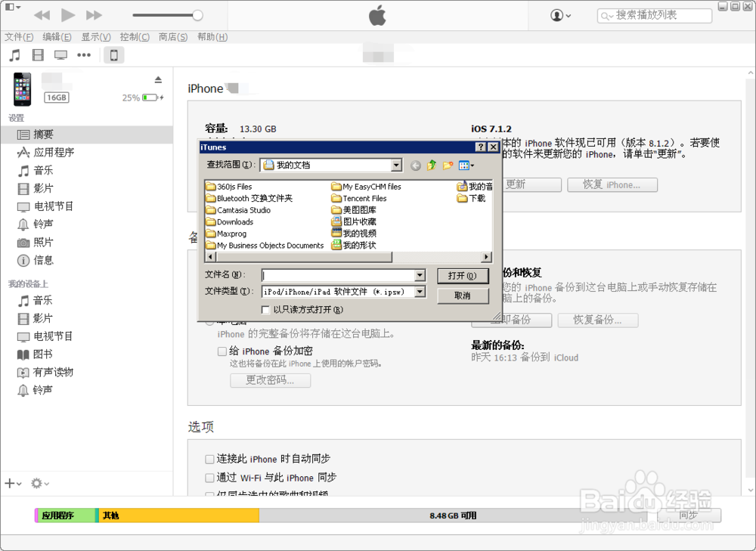Open the Music library icon in toolbar

(x=15, y=55)
